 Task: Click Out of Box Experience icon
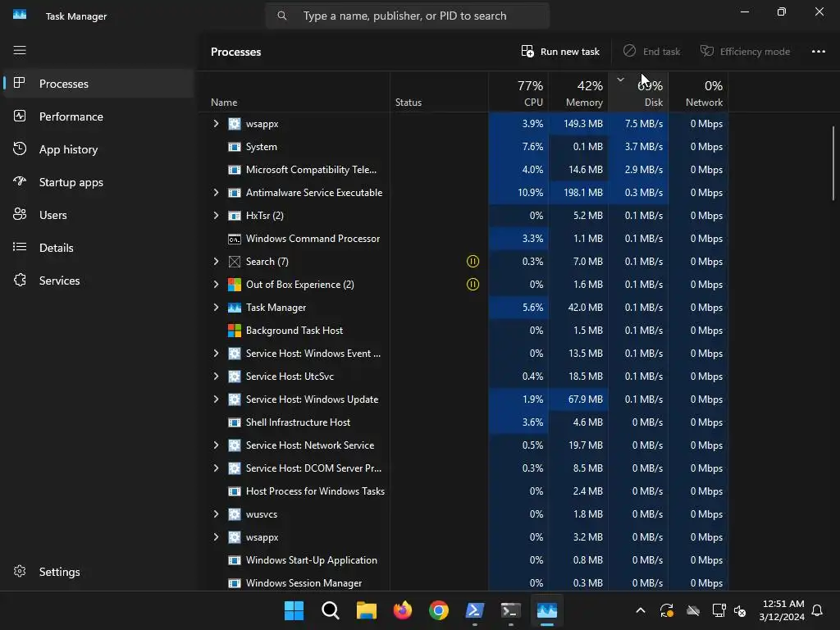pos(235,285)
